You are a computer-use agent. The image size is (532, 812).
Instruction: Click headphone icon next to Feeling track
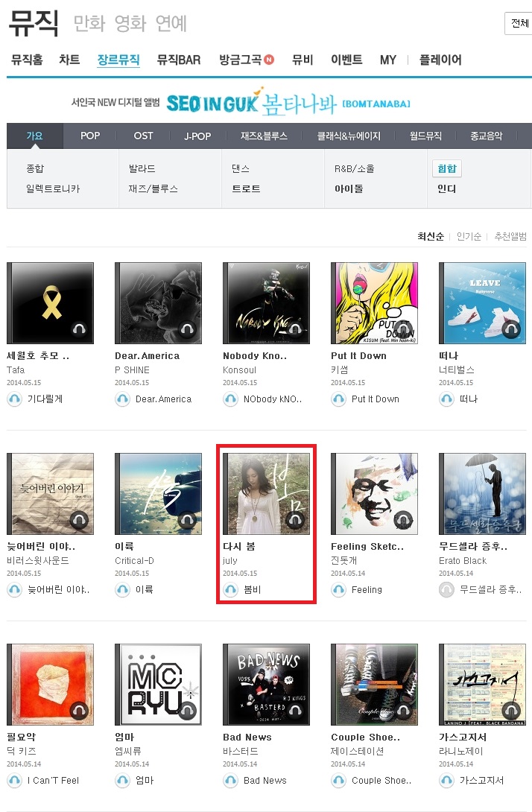pos(339,590)
